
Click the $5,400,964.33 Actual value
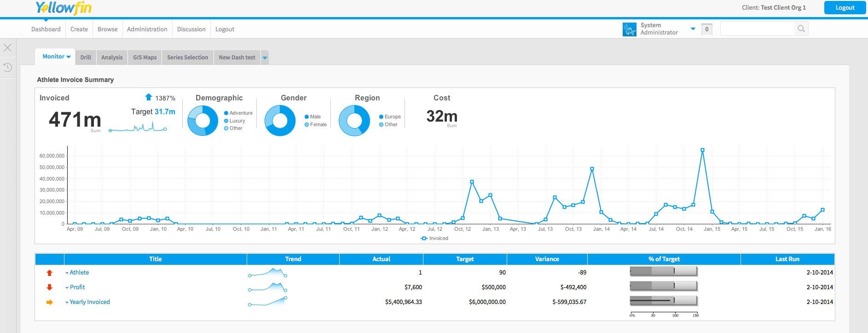click(x=404, y=302)
